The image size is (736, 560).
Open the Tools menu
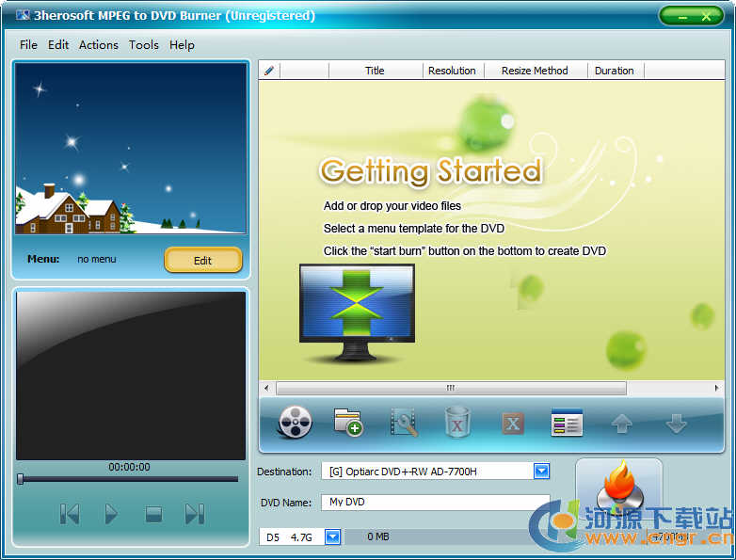click(x=144, y=45)
